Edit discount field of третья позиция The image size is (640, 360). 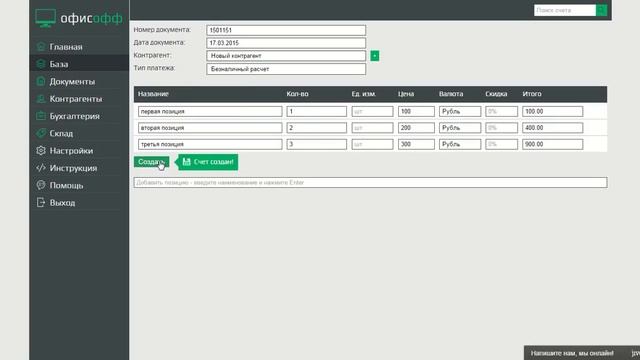(502, 144)
